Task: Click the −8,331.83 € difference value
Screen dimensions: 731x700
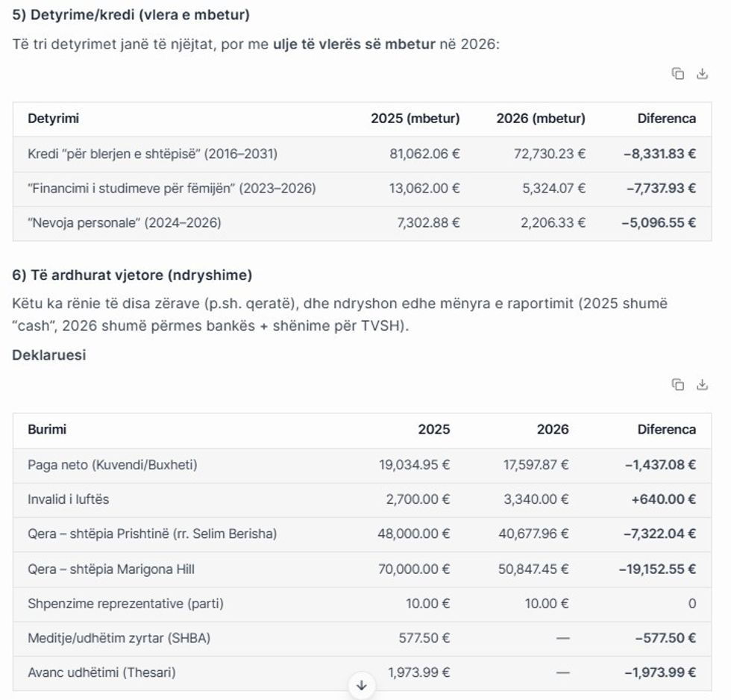Action: pyautogui.click(x=659, y=154)
